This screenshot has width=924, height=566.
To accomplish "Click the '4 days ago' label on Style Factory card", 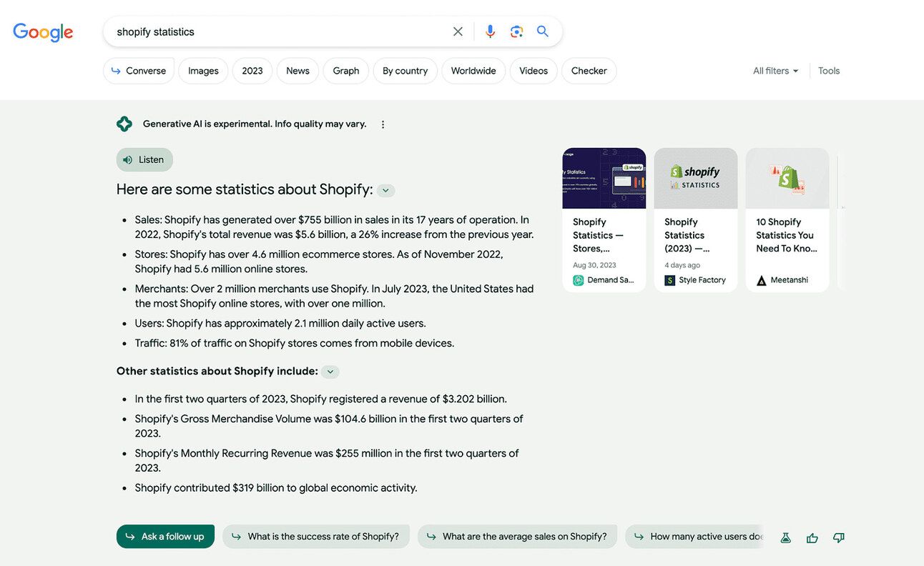I will 682,265.
